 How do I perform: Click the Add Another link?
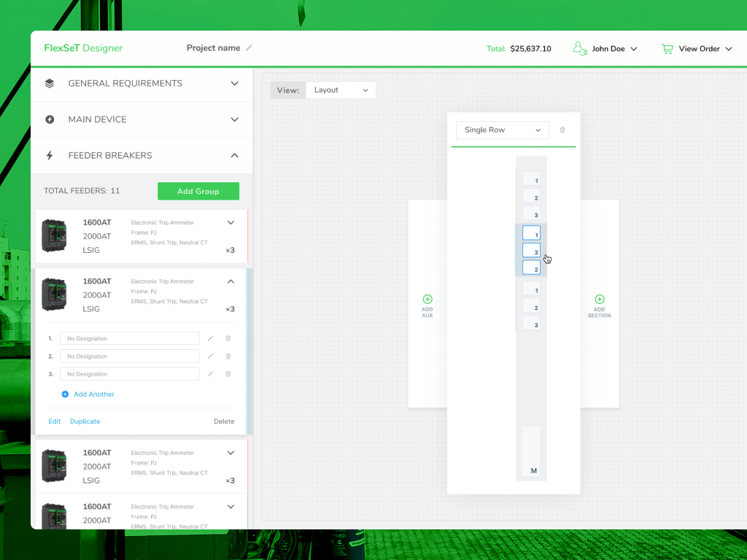(x=88, y=394)
